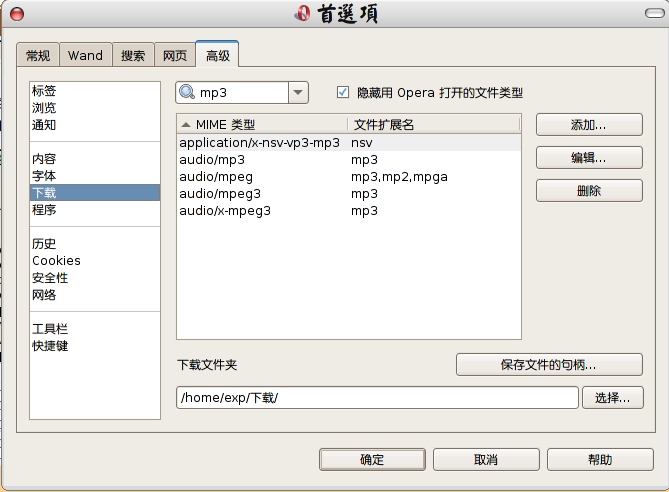Click the 编辑... button
Viewport: 669px width, 492px height.
(589, 157)
